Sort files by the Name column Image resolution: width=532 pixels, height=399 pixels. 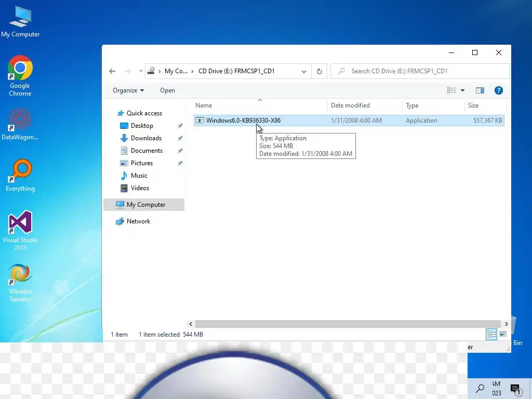pyautogui.click(x=260, y=105)
